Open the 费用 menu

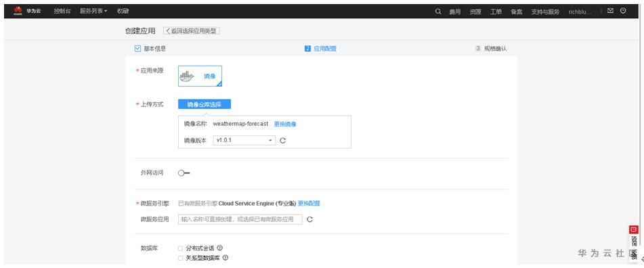coord(454,12)
